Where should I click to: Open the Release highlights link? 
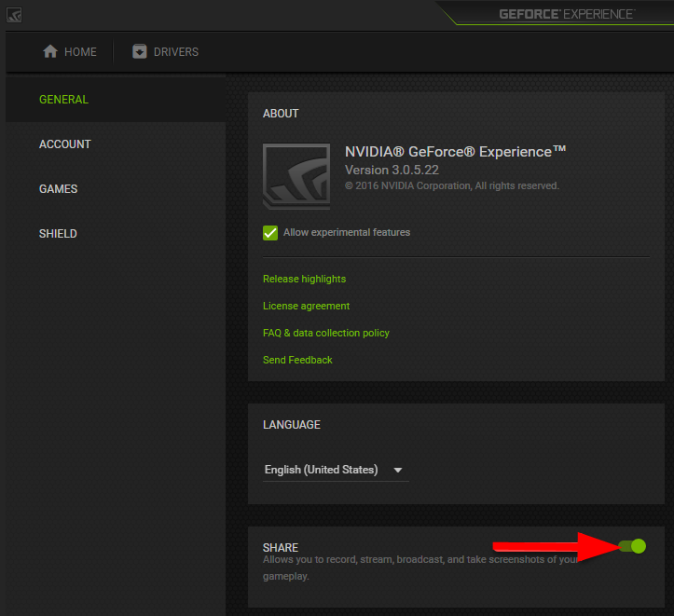(304, 280)
